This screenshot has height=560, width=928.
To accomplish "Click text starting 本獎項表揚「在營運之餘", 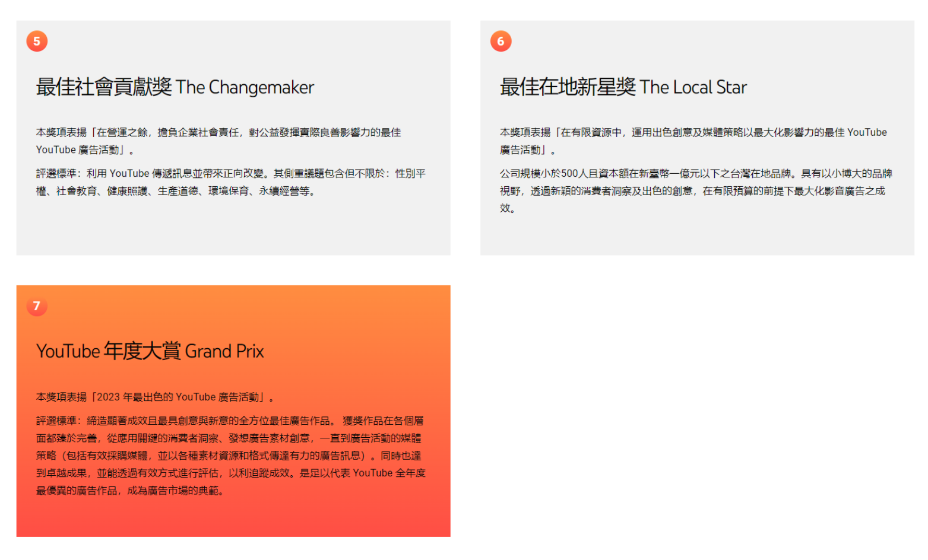I will click(x=218, y=141).
